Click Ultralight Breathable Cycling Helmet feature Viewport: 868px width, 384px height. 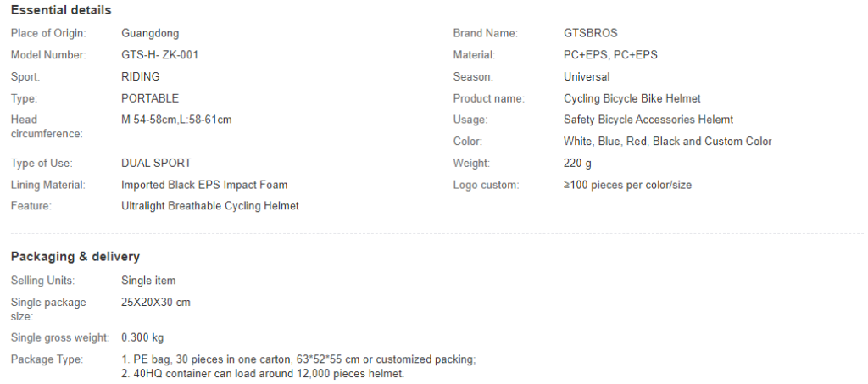pyautogui.click(x=210, y=206)
